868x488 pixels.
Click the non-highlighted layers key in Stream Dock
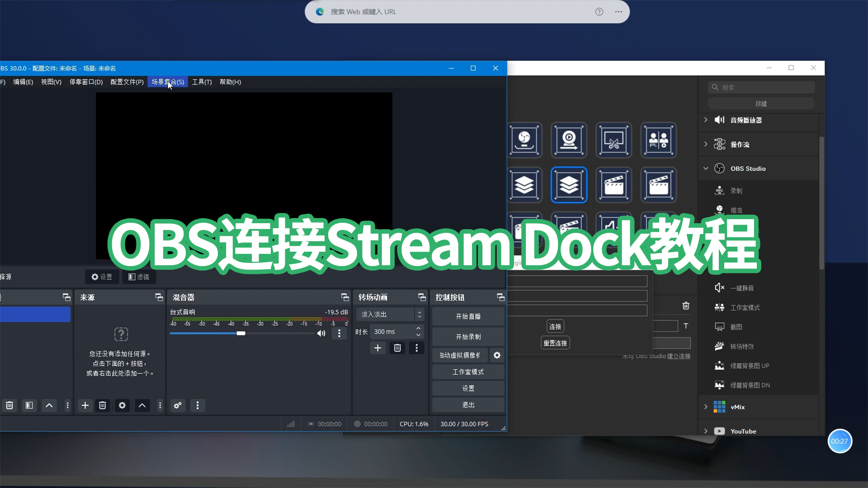coord(524,185)
